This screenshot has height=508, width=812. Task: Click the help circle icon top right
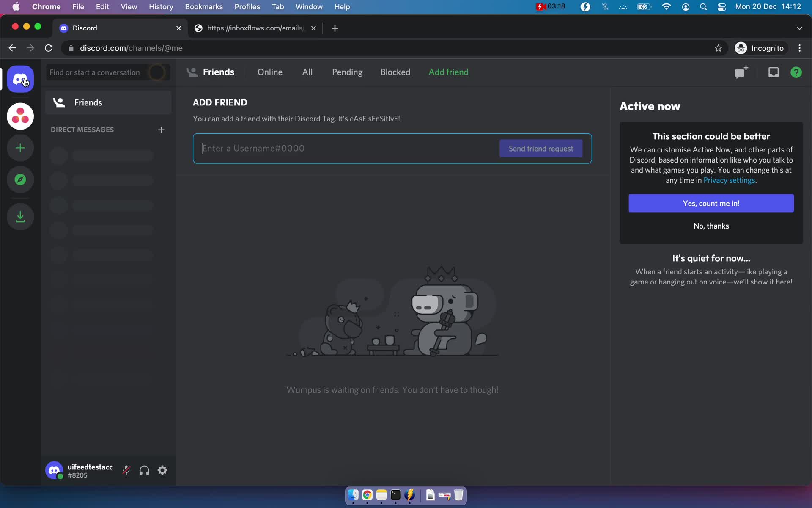click(796, 72)
